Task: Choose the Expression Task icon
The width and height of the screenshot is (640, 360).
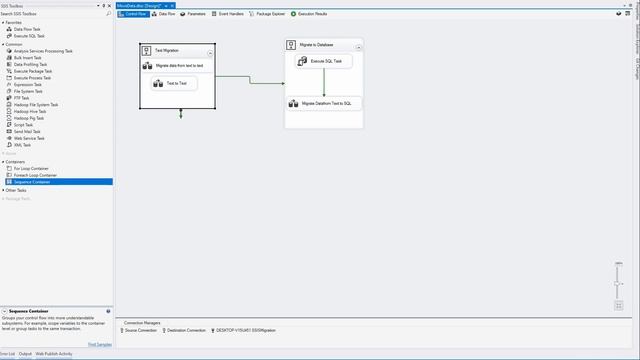Action: click(9, 84)
